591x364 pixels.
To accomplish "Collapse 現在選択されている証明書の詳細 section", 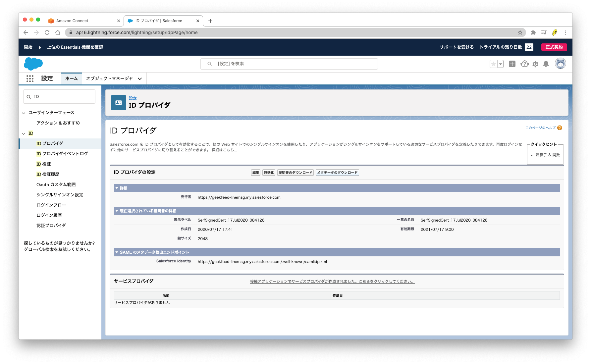I will click(117, 211).
